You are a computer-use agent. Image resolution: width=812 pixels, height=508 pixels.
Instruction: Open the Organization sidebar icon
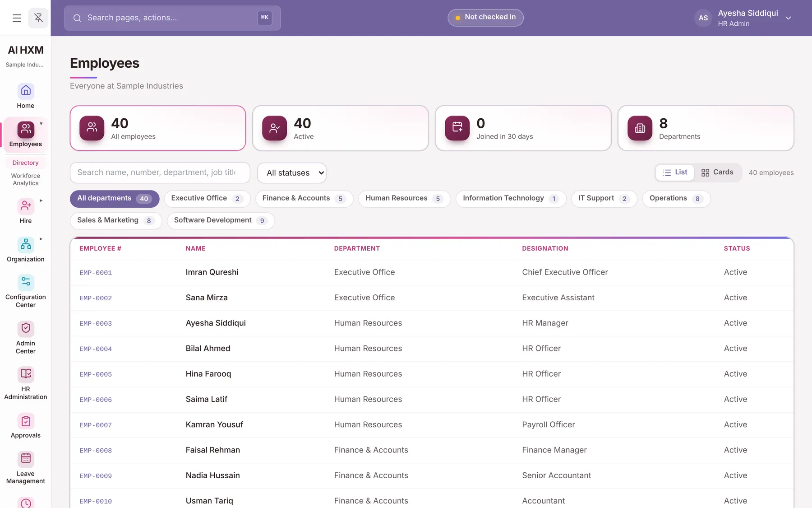(x=26, y=244)
